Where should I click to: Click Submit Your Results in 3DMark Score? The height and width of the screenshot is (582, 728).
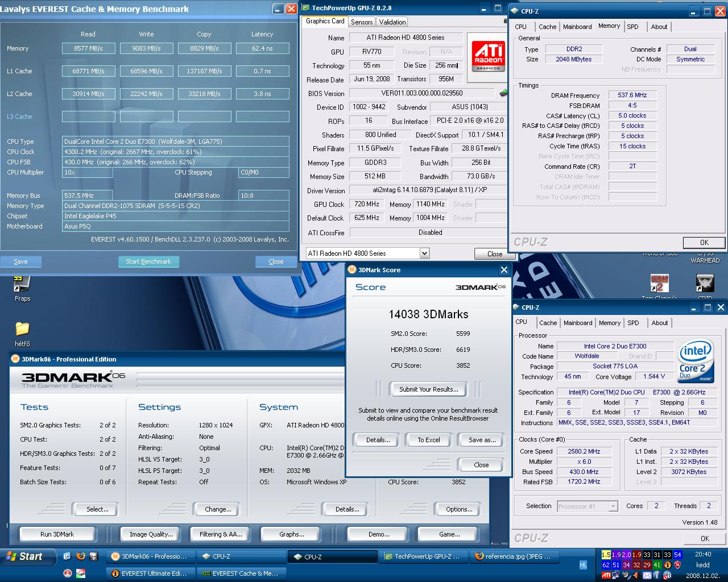429,389
